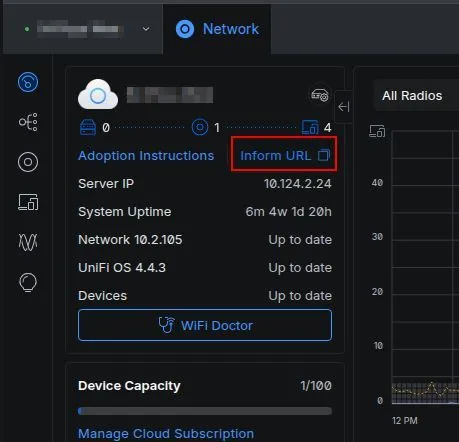The image size is (459, 442).
Task: Click the UniFi OS 4.4.3 label
Action: [x=122, y=268]
